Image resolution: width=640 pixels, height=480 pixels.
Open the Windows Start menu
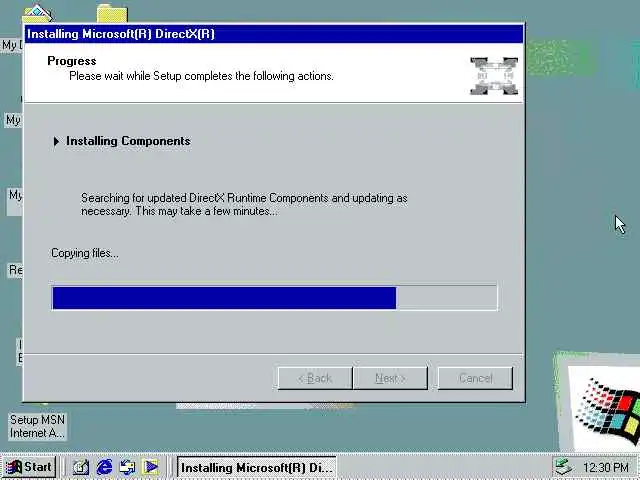29,467
